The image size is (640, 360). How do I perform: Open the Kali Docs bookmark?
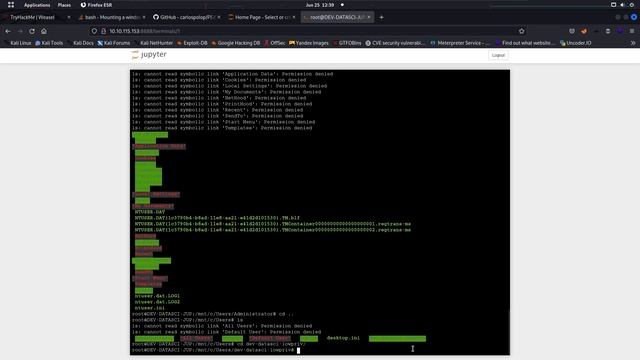80,43
